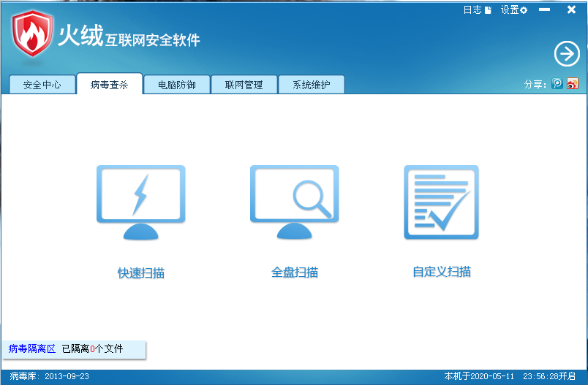
Task: Share via Sina Weibo icon
Action: tap(573, 83)
